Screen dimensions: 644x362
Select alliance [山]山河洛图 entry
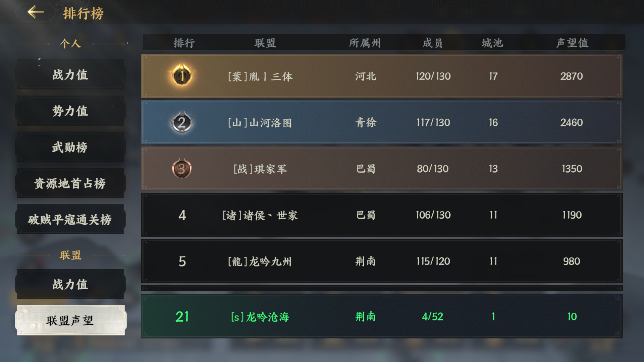382,122
